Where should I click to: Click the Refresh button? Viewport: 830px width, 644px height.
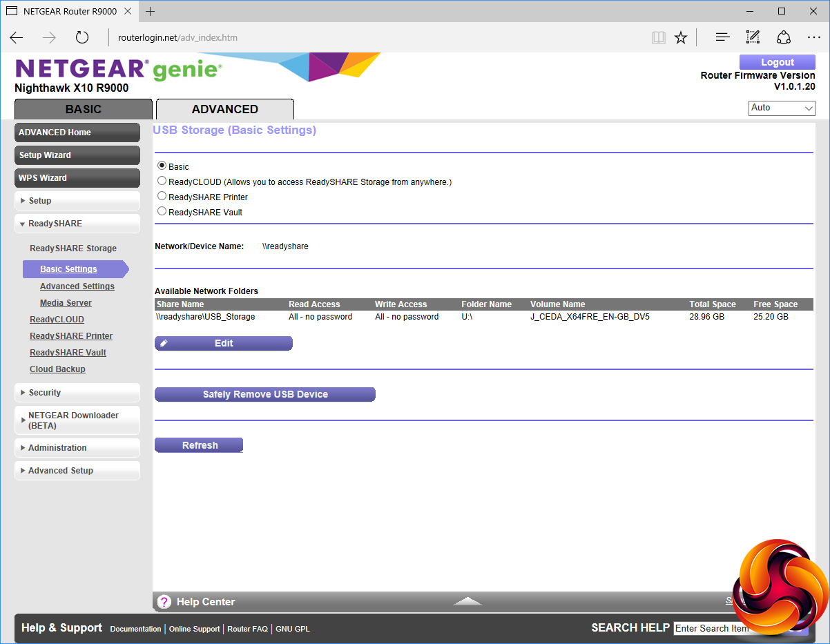coord(199,445)
